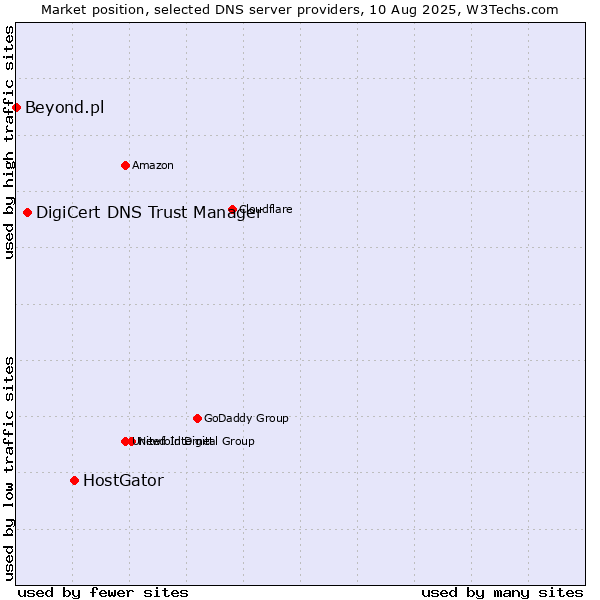Click the 'used by high traffic sites' axis label

pos(9,142)
